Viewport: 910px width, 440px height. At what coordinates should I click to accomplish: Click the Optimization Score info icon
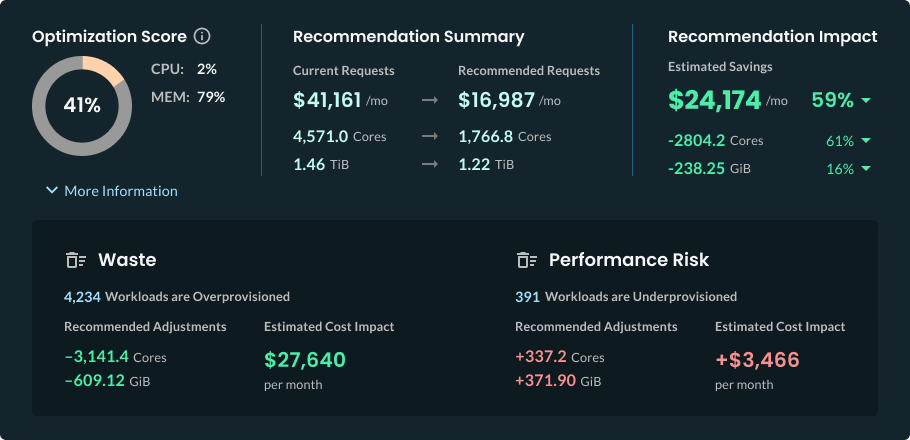[202, 37]
